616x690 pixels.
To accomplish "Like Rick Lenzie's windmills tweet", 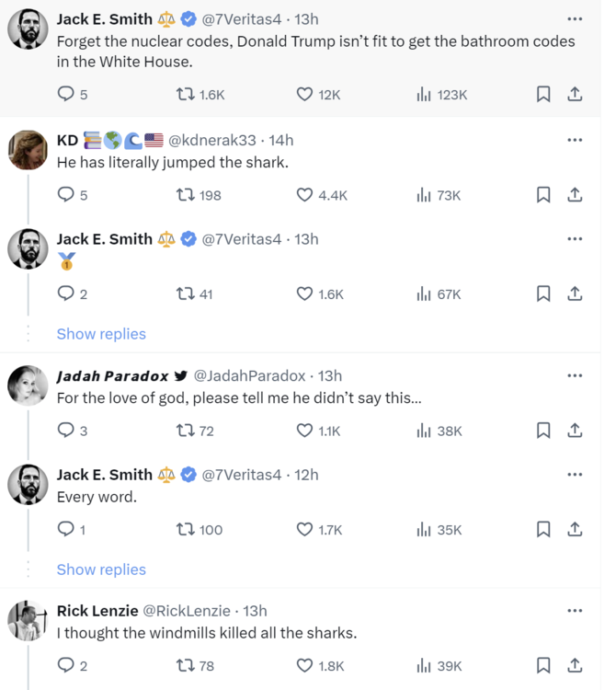I will (304, 665).
